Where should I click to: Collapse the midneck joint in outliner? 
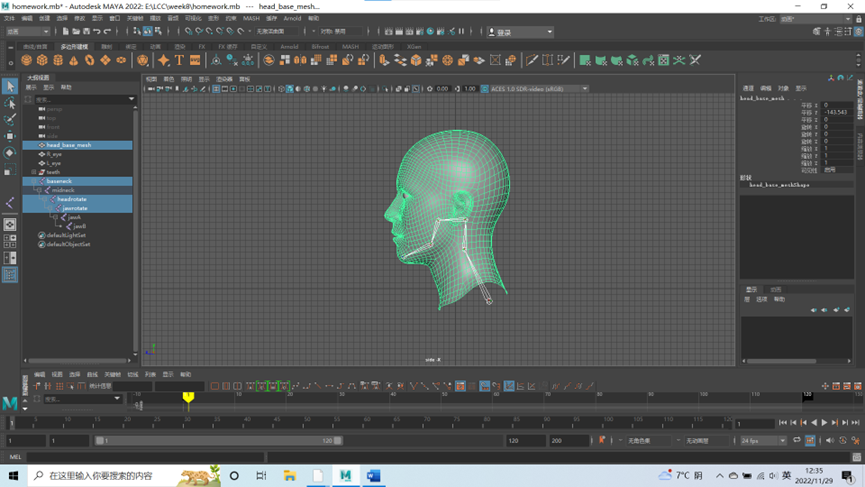39,190
